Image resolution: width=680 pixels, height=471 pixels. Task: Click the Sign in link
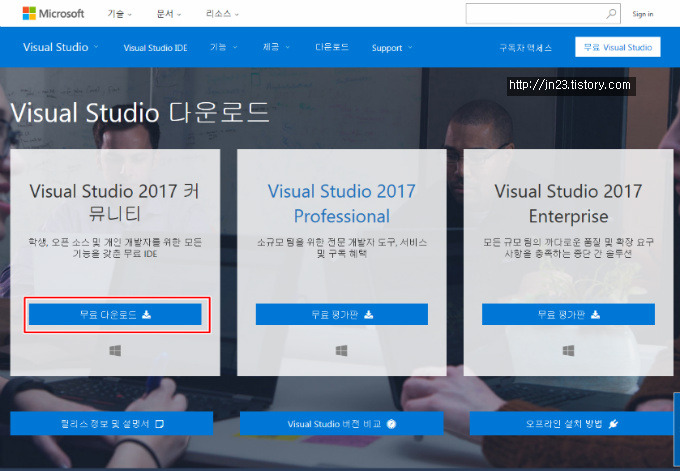[x=643, y=14]
